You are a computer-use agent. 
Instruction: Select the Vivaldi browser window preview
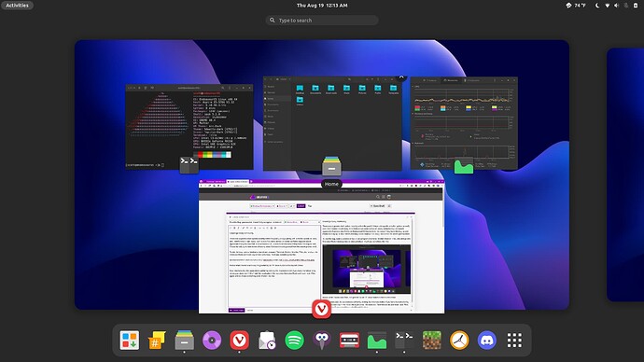pos(321,246)
